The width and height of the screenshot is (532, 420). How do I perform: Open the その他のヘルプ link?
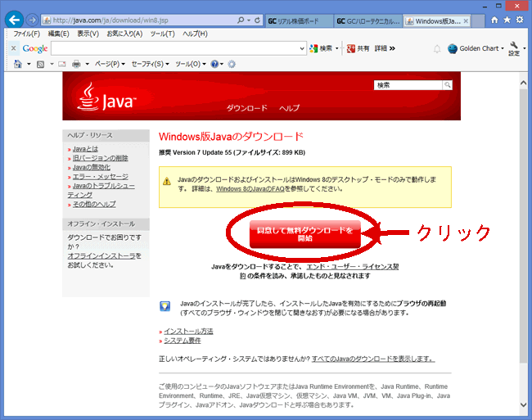[94, 204]
